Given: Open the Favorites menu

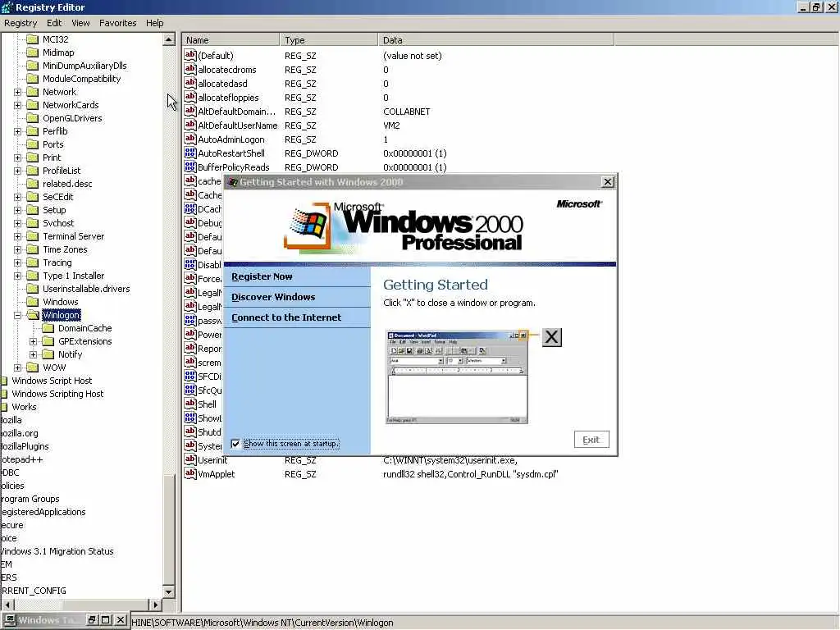Looking at the screenshot, I should click(118, 23).
